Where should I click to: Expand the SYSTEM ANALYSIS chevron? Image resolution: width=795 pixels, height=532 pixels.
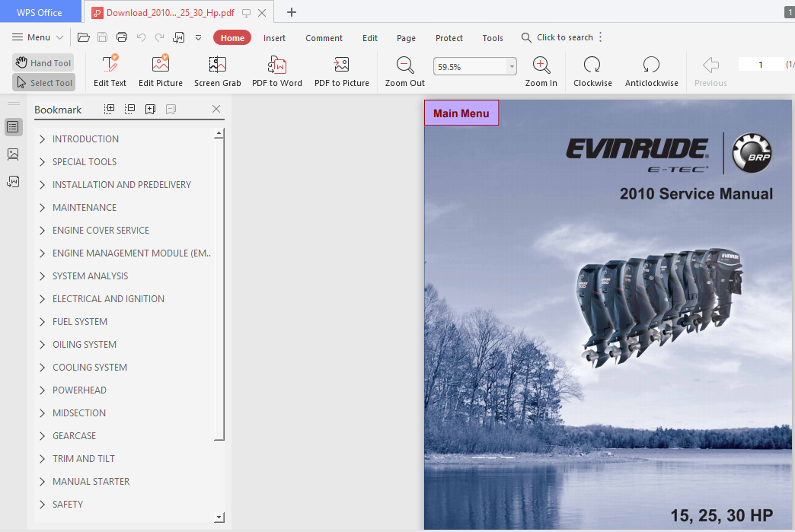coord(42,276)
